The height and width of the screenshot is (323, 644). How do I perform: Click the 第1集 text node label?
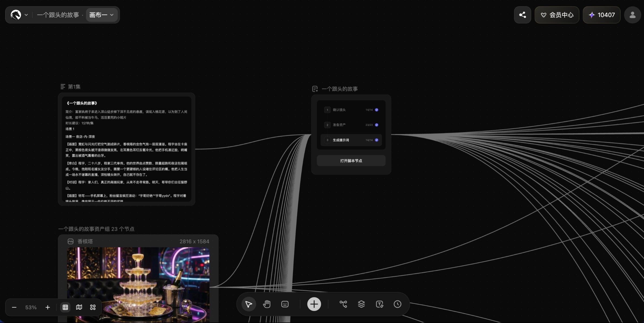pos(74,87)
